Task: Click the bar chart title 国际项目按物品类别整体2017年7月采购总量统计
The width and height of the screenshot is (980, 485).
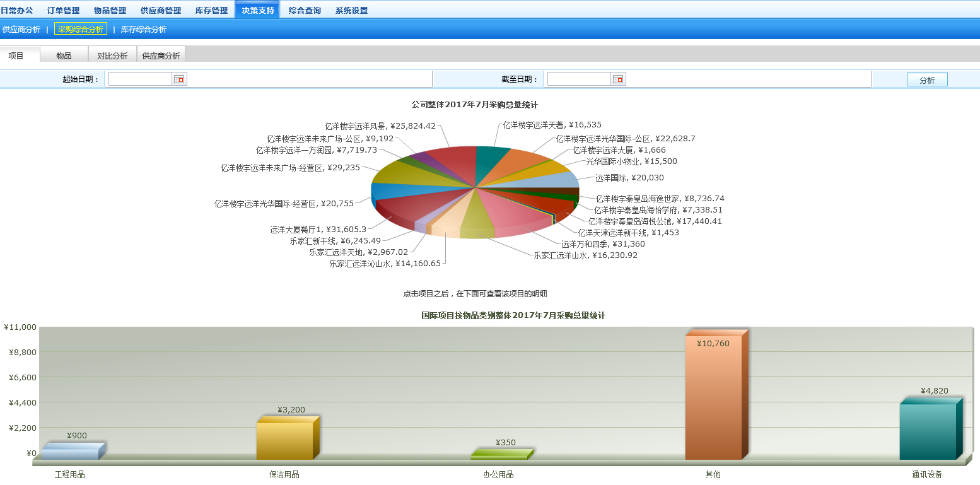Action: (x=513, y=315)
